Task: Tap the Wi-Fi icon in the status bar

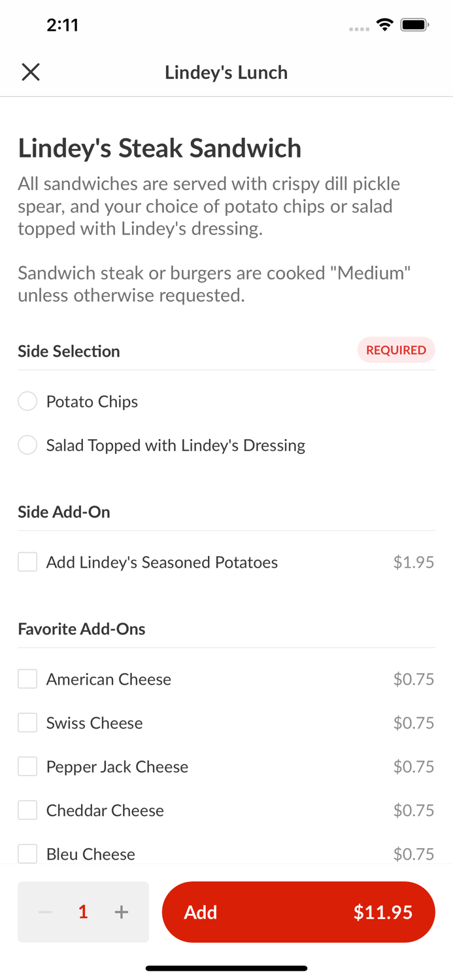Action: 384,24
